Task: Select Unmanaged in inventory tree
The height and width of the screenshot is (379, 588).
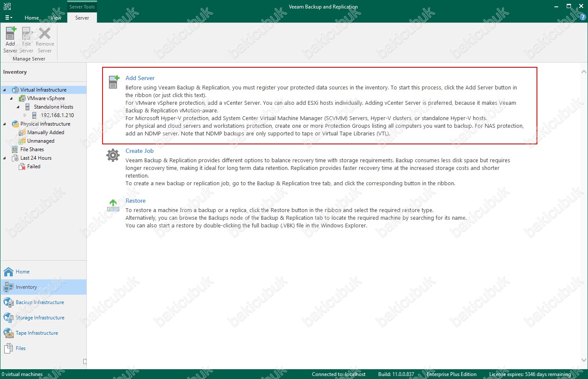Action: point(41,141)
